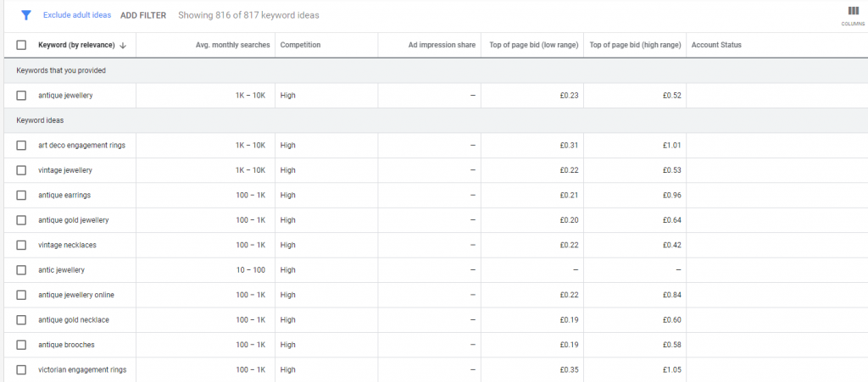Click the antique brooches keyword text
The width and height of the screenshot is (868, 382).
[x=65, y=345]
